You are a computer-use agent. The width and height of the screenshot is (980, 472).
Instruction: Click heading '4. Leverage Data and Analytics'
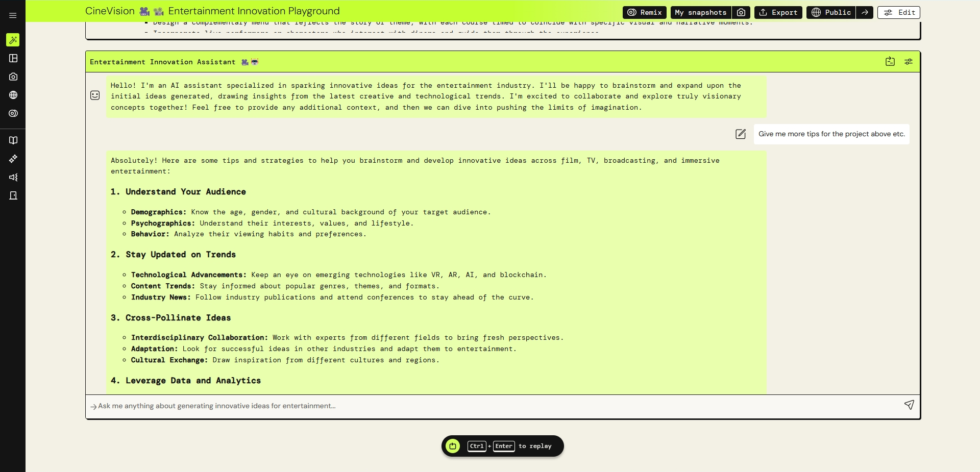(x=186, y=381)
